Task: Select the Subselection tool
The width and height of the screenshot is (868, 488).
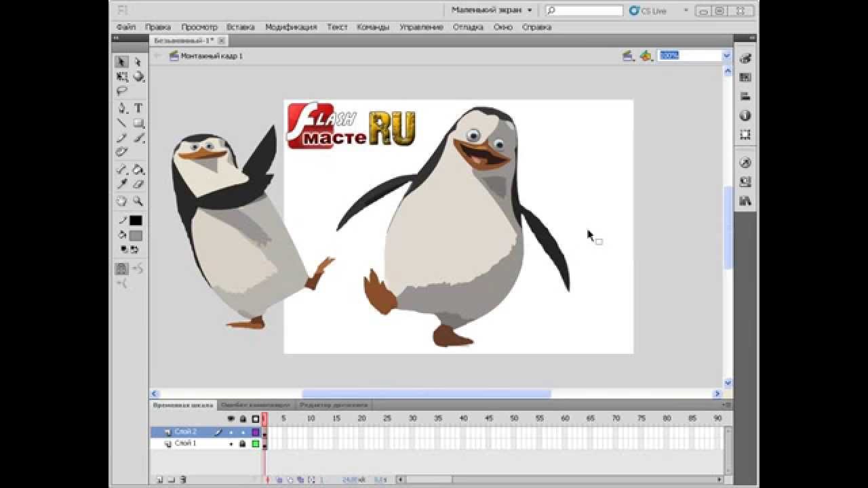Action: 138,62
